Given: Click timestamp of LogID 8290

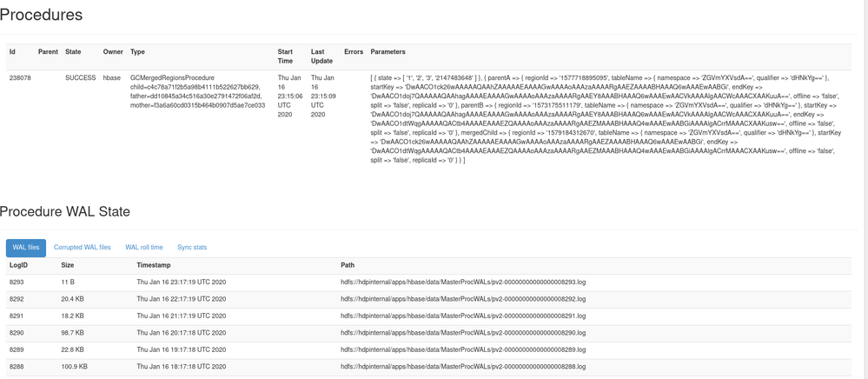Looking at the screenshot, I should click(x=181, y=333).
